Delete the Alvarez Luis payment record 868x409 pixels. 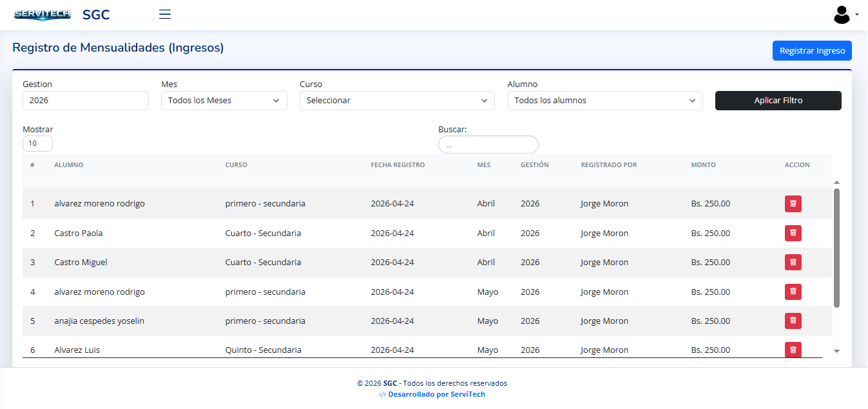tap(793, 350)
